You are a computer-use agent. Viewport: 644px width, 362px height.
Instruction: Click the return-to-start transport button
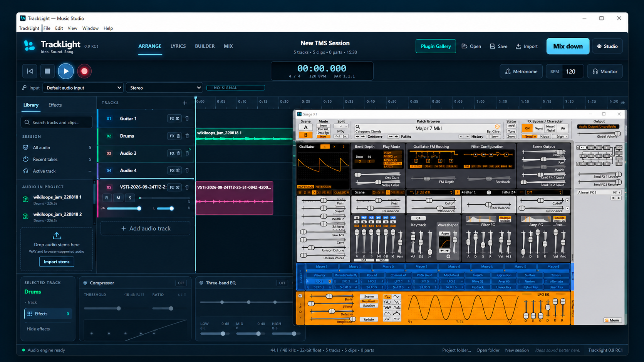[x=30, y=71]
